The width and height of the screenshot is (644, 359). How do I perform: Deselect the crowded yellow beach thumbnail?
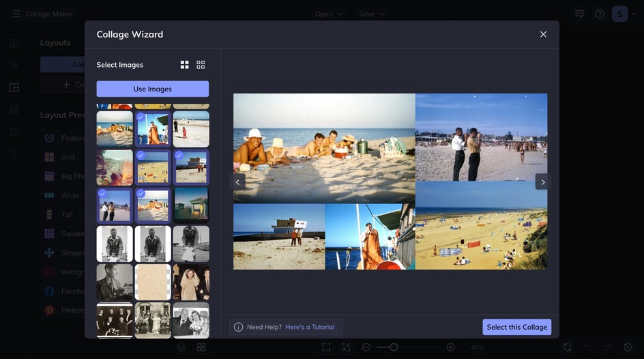click(153, 167)
